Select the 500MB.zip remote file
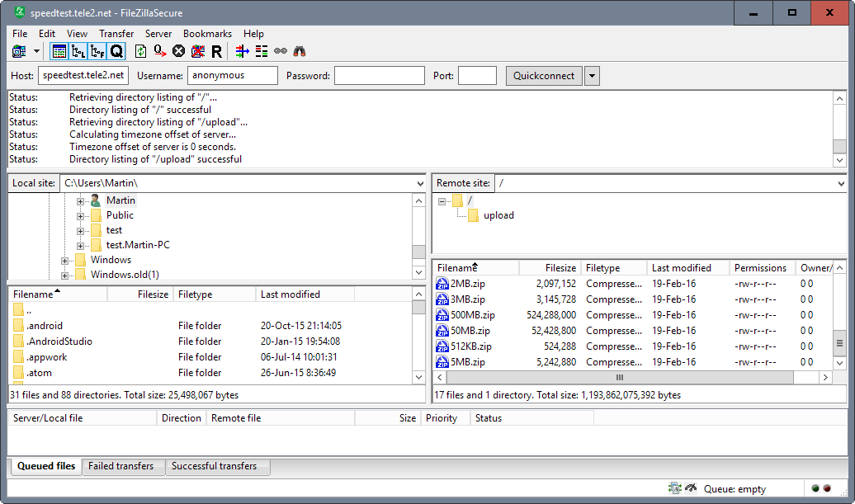Screen dimensions: 855x504 click(x=469, y=315)
